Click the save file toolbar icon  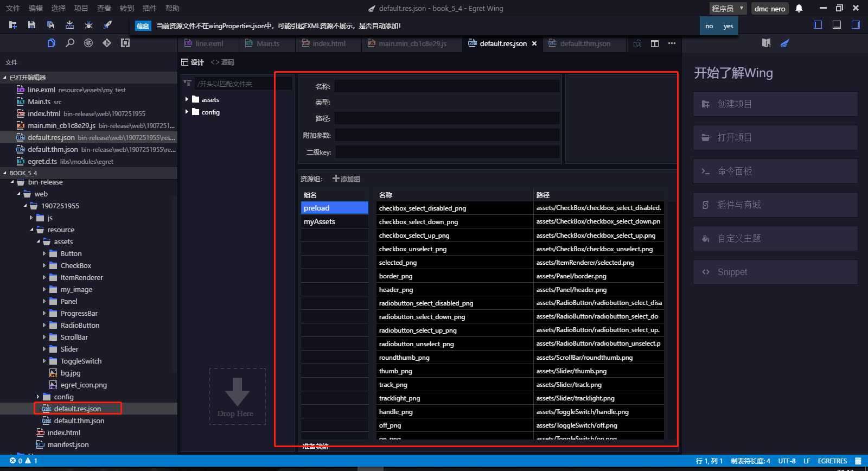pos(31,25)
